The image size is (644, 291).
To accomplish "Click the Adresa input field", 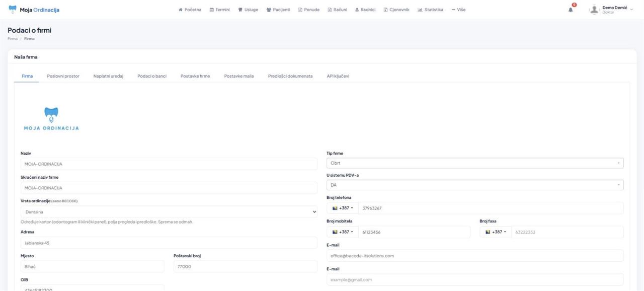I will click(x=169, y=243).
